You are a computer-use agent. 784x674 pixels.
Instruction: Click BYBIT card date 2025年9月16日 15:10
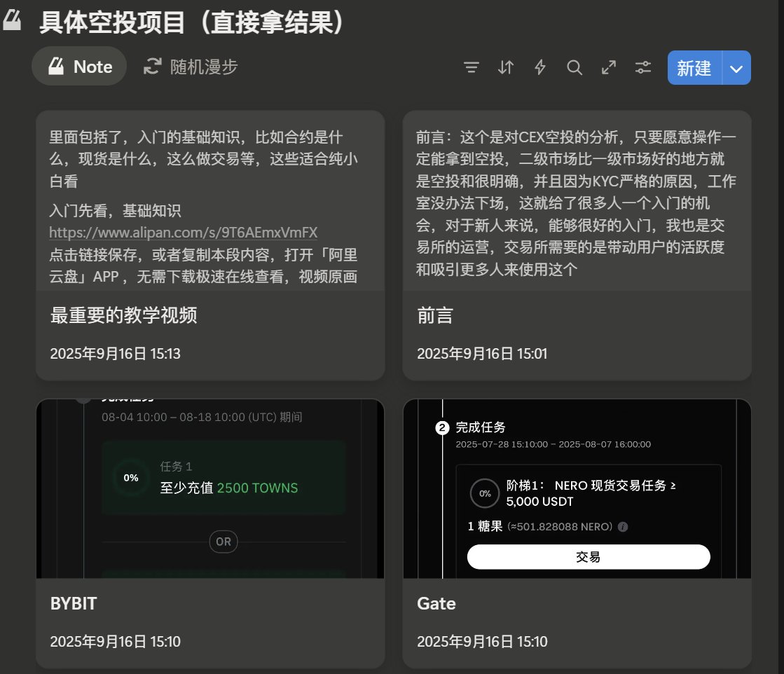(115, 642)
